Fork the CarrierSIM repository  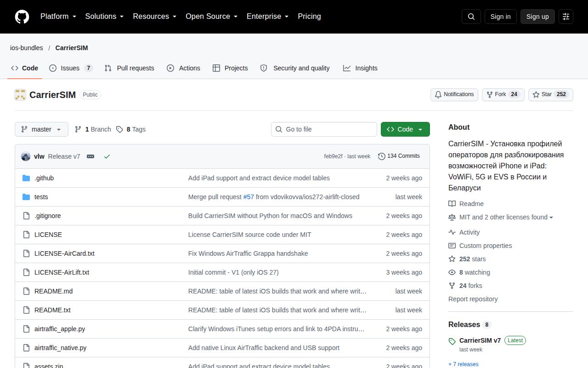tap(503, 94)
